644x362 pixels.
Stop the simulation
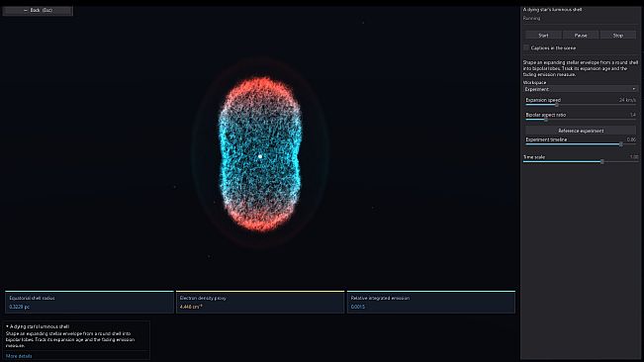pyautogui.click(x=617, y=36)
